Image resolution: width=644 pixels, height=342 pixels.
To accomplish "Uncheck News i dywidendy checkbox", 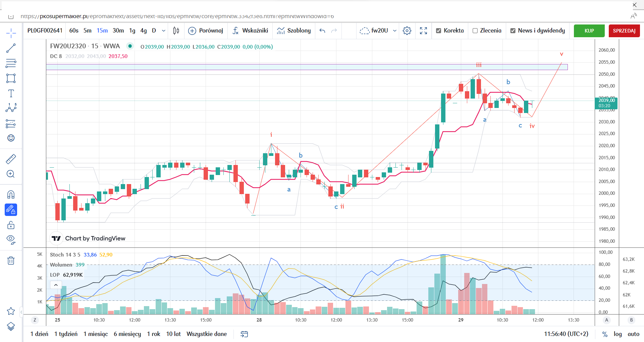I will click(513, 31).
